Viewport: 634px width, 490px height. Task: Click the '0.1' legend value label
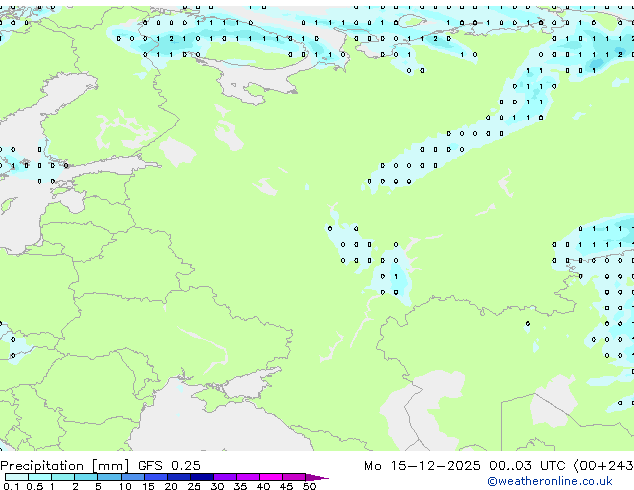tap(11, 486)
